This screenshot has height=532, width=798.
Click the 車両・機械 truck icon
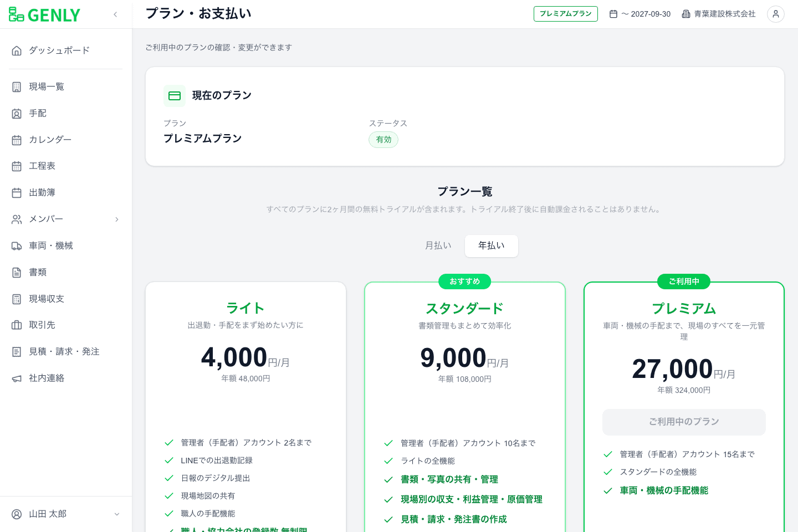[17, 246]
